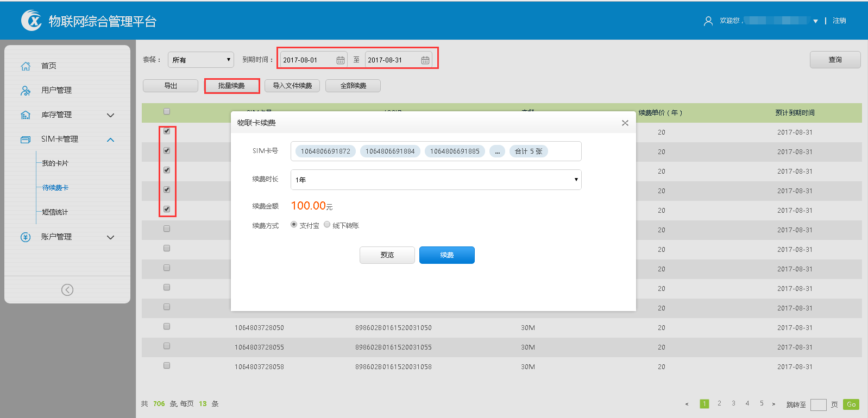Screen dimensions: 868x418
Task: Click the page jump input field
Action: pos(818,404)
